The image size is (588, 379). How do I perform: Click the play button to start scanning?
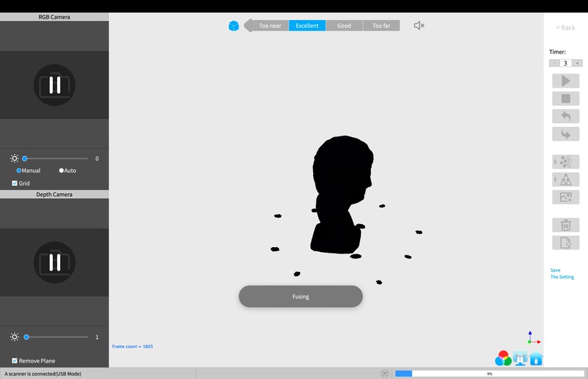click(x=565, y=81)
